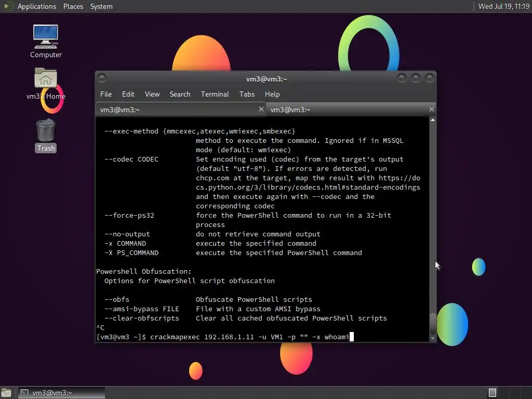The image size is (532, 399).
Task: Open the terminal Help menu
Action: coord(272,95)
